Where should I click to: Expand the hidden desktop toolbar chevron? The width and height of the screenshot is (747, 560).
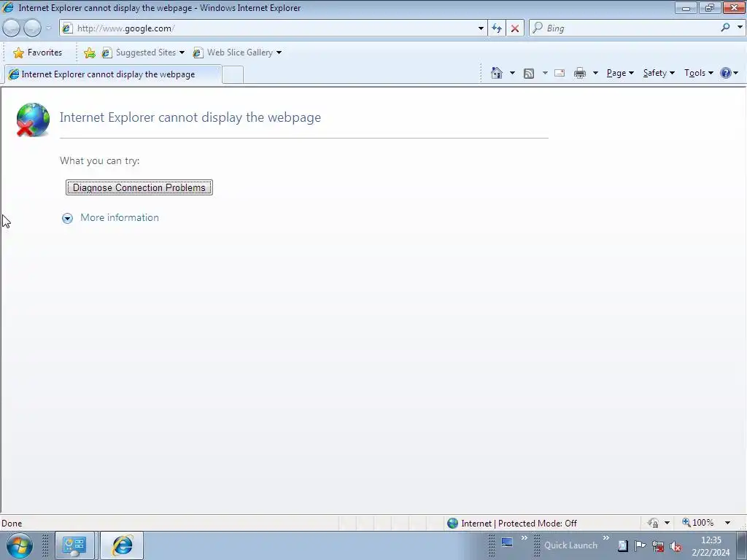tap(525, 538)
